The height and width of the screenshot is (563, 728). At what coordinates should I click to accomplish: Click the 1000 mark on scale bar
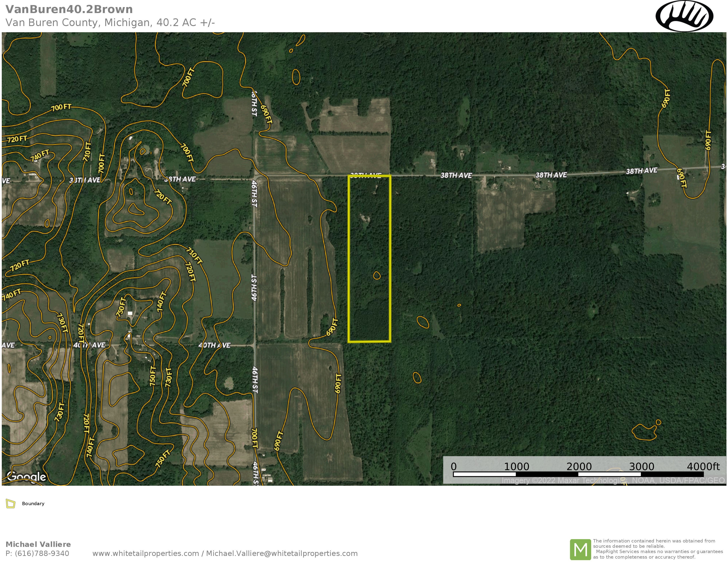pos(516,466)
